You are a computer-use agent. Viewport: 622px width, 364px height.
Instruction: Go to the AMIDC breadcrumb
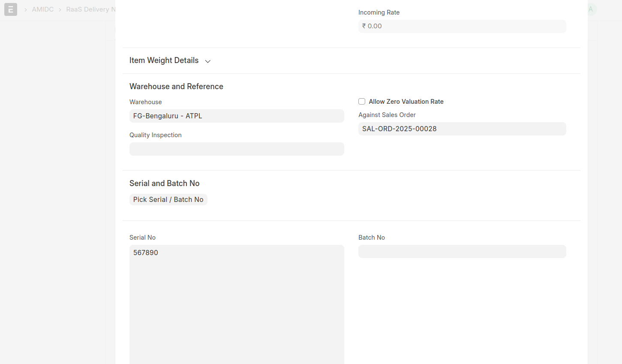[x=43, y=9]
